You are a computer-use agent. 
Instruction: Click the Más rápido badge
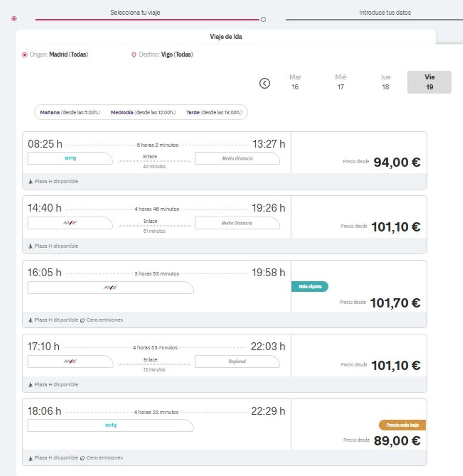(x=310, y=286)
